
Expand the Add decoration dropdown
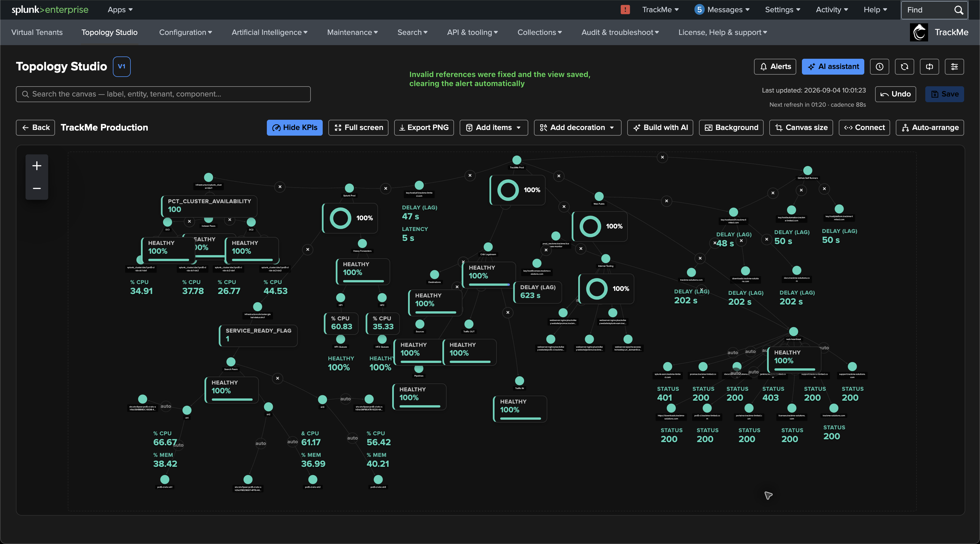[578, 127]
